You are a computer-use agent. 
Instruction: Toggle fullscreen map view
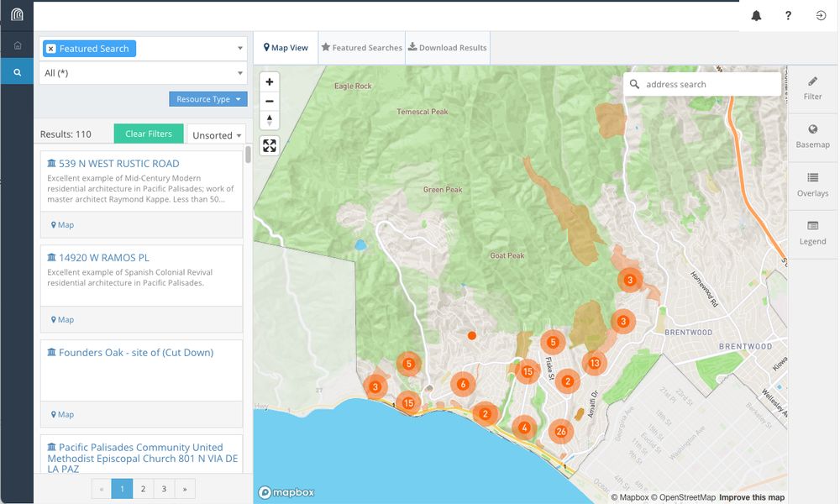270,145
